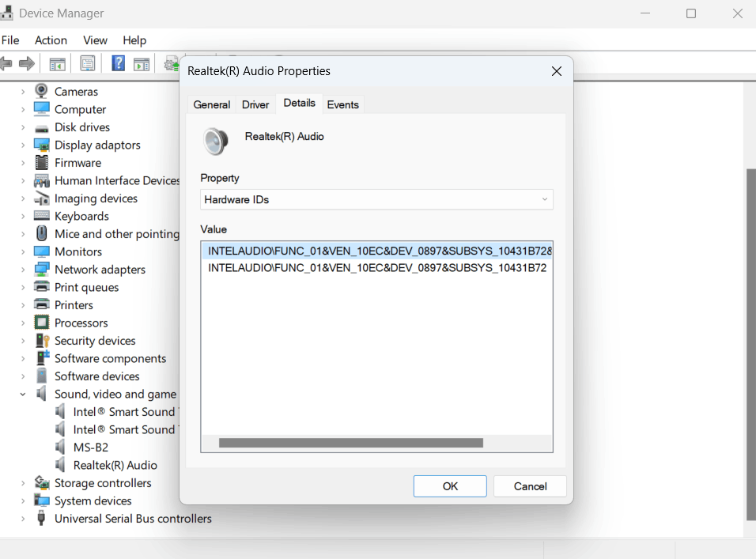The image size is (756, 559).
Task: Select Realtek(R) Audio in the device tree
Action: pyautogui.click(x=115, y=465)
